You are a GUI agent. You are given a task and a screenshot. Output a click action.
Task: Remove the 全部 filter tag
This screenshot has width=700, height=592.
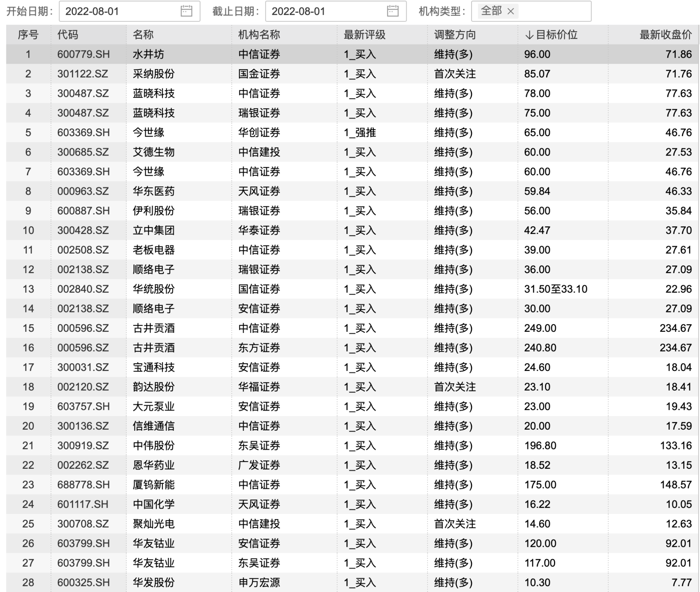(511, 11)
